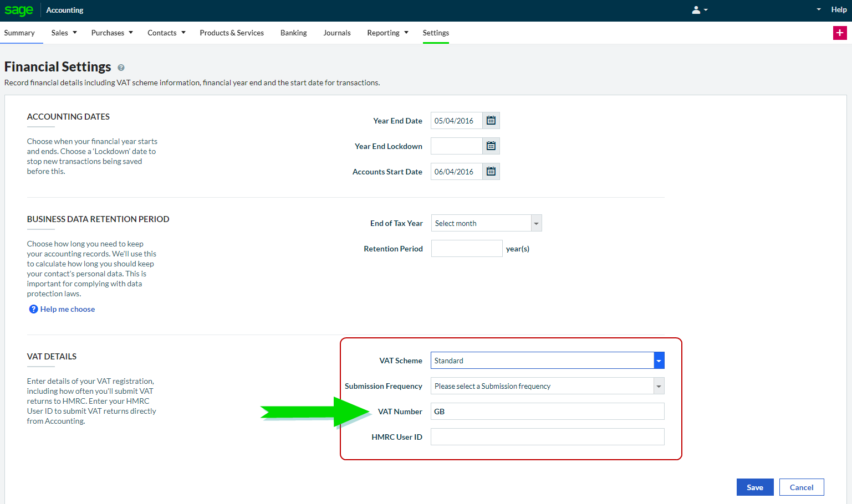The height and width of the screenshot is (504, 852).
Task: Click the HMRC User ID field
Action: tap(547, 437)
